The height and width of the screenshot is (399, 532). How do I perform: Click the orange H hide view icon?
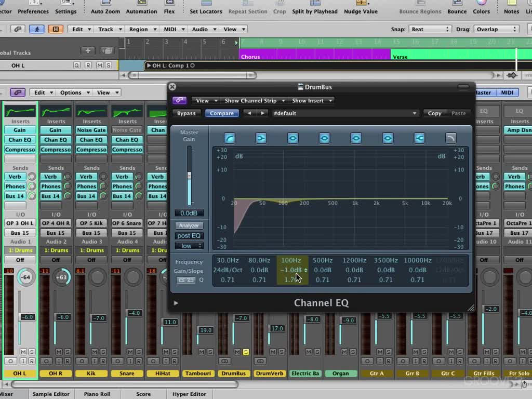pos(55,29)
